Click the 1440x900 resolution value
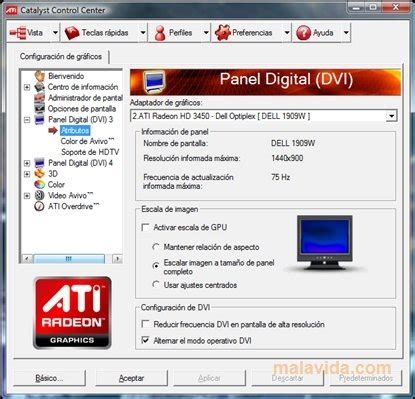The height and width of the screenshot is (399, 415). pyautogui.click(x=287, y=158)
